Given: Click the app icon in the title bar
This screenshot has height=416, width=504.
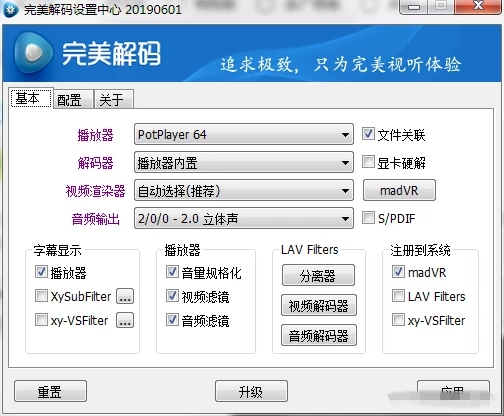Looking at the screenshot, I should tap(11, 9).
